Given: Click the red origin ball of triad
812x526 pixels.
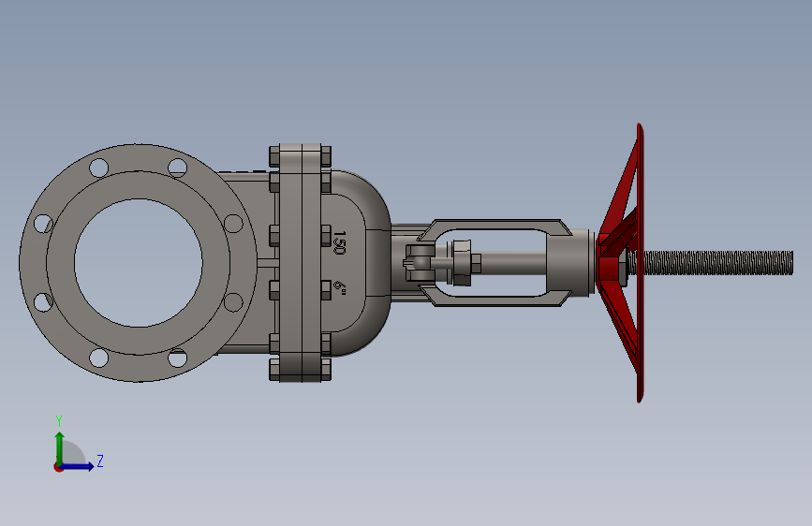Looking at the screenshot, I should (x=58, y=467).
